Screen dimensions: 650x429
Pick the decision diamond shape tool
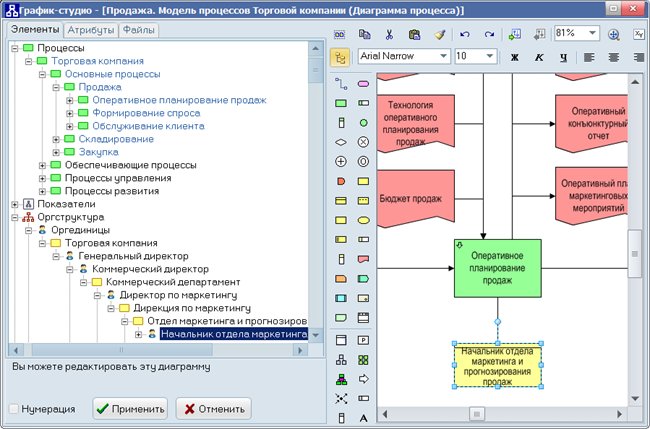[341, 142]
